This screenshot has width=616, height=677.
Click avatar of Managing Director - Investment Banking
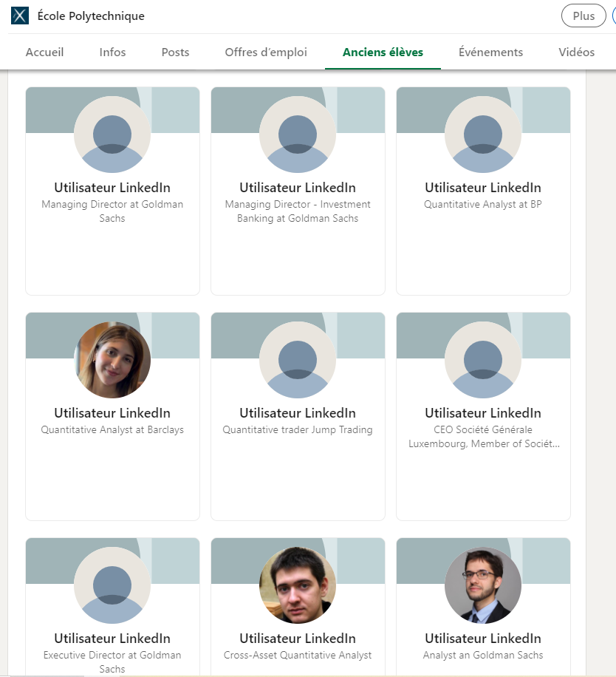pos(298,135)
